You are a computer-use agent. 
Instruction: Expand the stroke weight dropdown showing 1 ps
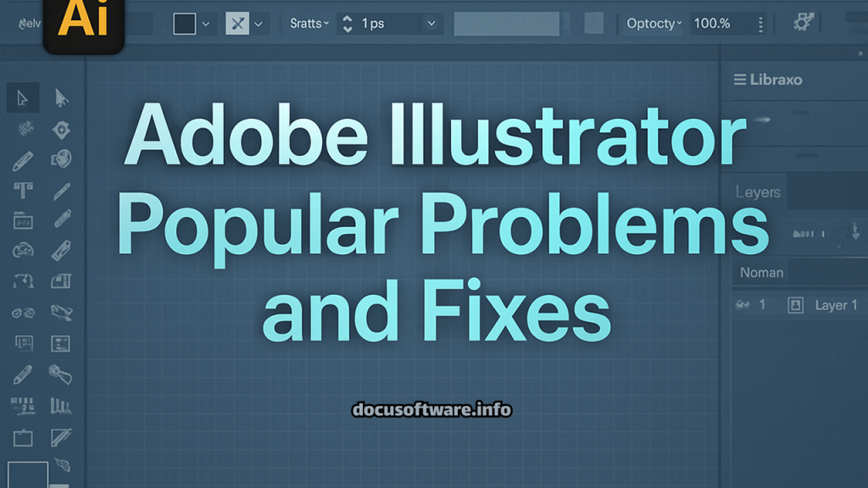coord(431,23)
